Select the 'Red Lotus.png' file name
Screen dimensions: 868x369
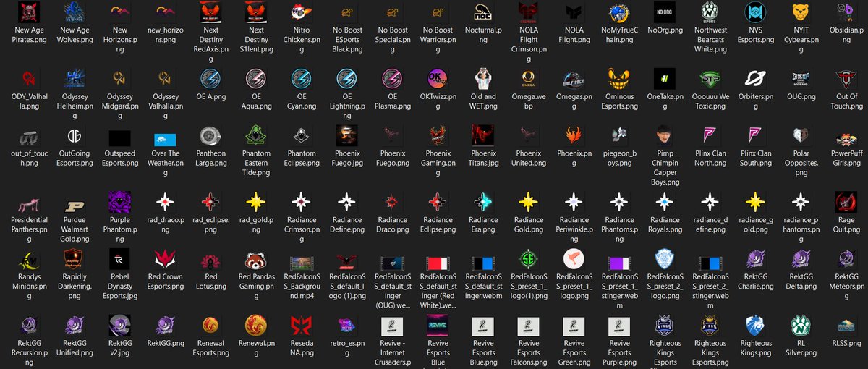point(210,282)
